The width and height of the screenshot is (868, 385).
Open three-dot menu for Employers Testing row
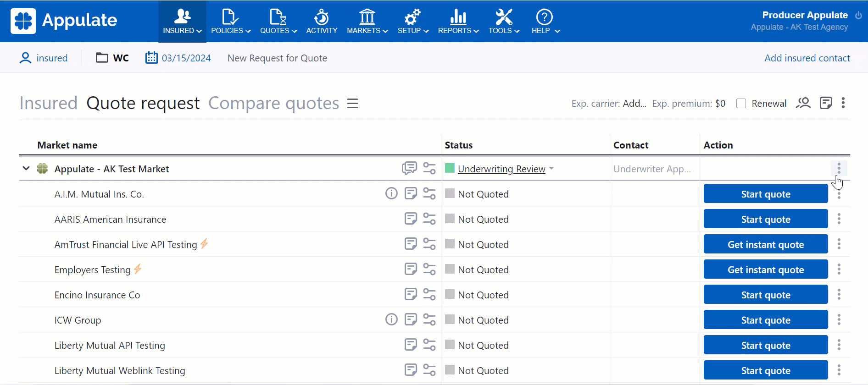[x=839, y=269]
